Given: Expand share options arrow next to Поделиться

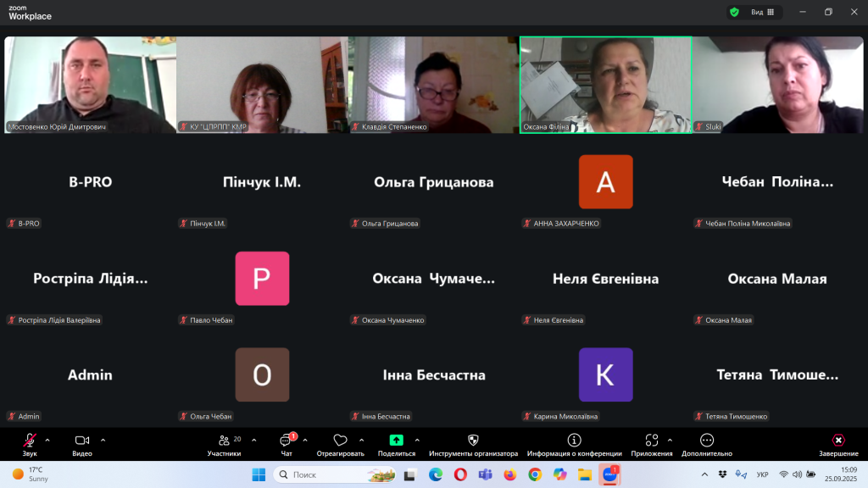Looking at the screenshot, I should [x=417, y=440].
